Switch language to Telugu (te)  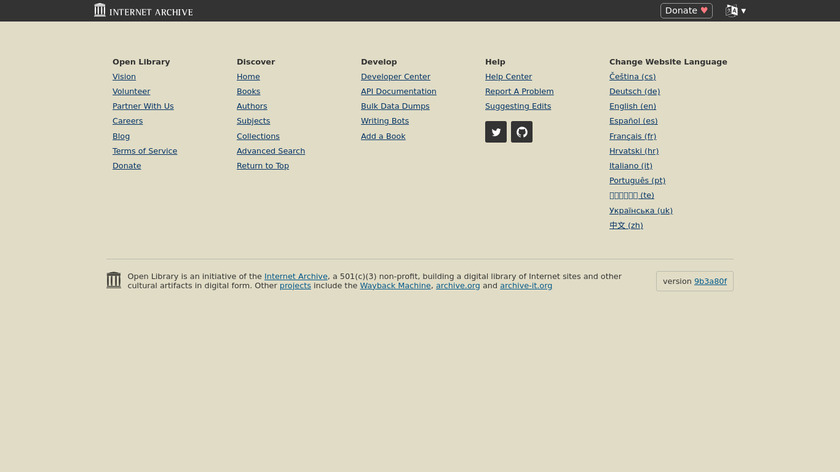click(632, 196)
